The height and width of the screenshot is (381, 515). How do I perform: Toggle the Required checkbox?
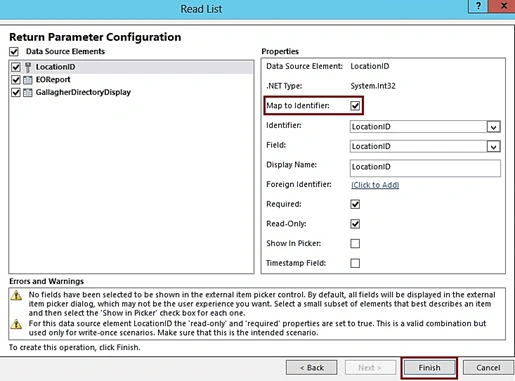click(355, 204)
